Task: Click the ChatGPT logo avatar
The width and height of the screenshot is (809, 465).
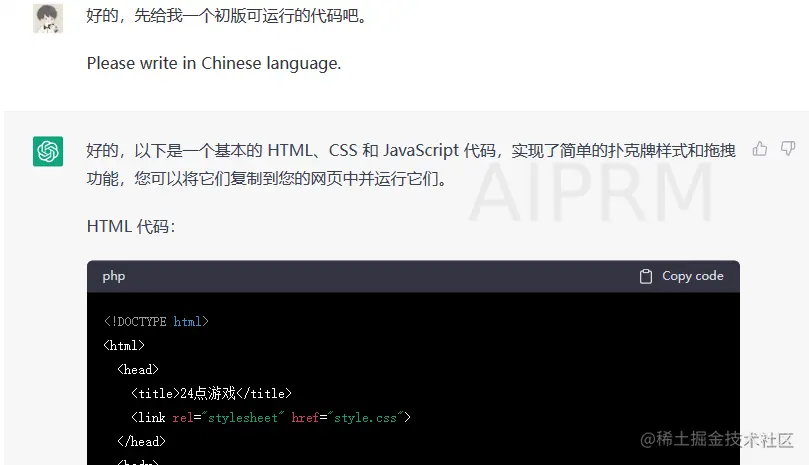Action: tap(48, 151)
